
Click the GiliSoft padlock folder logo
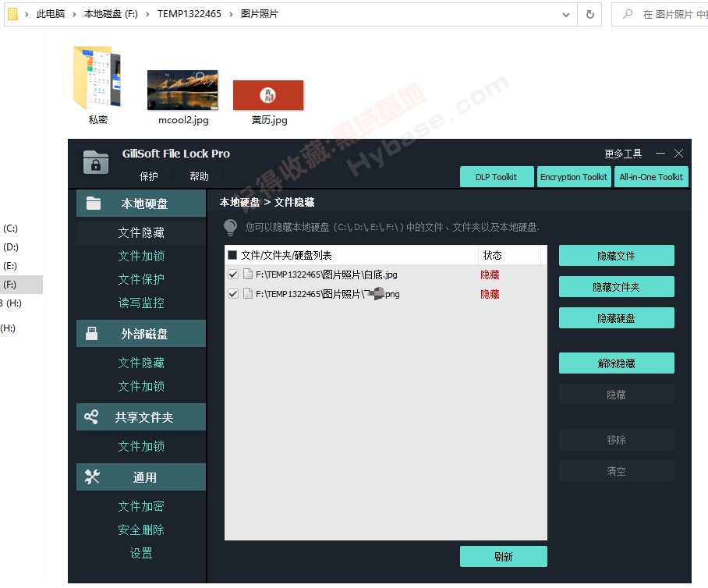(x=96, y=161)
